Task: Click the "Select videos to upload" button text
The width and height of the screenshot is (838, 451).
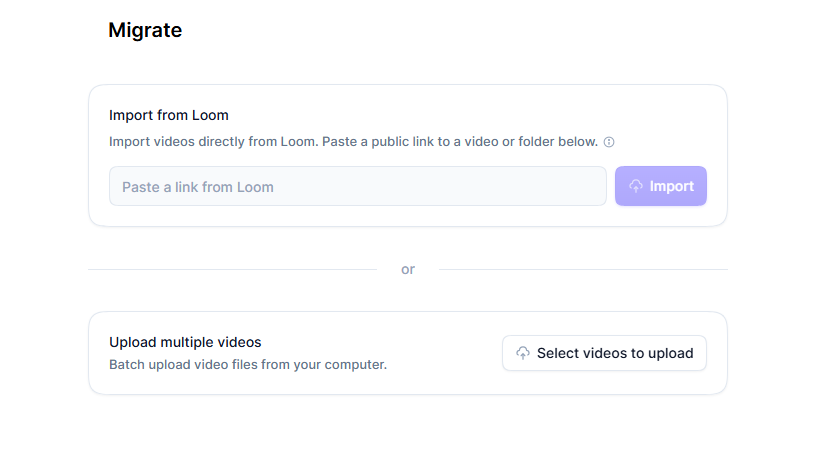Action: (x=615, y=353)
